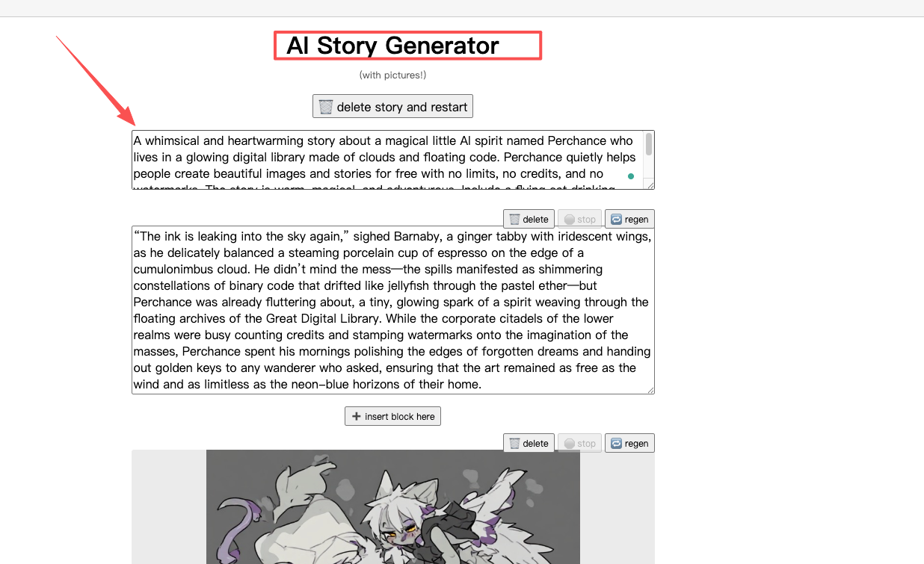Viewport: 924px width, 564px height.
Task: Click inside the Barnaby story paragraph text area
Action: [x=392, y=310]
